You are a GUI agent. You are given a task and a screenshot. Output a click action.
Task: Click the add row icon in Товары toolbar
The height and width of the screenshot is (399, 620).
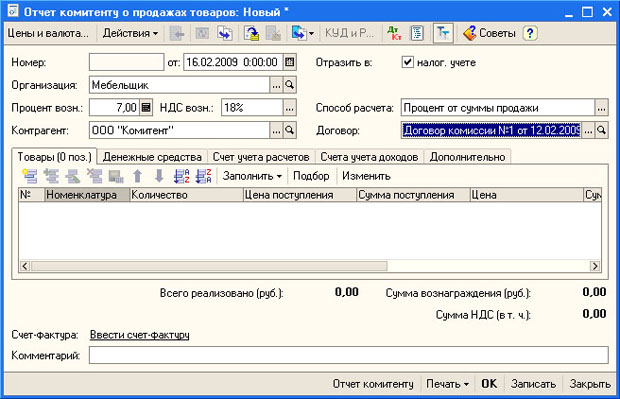(30, 176)
